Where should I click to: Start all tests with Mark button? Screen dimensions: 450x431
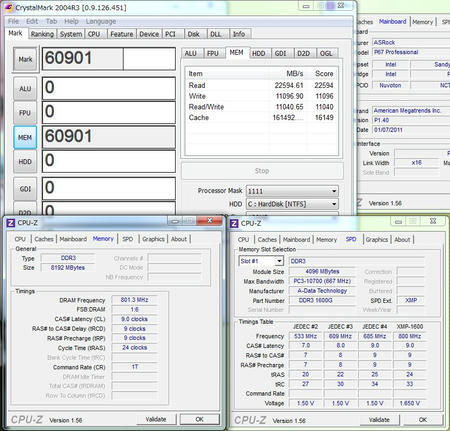click(25, 59)
